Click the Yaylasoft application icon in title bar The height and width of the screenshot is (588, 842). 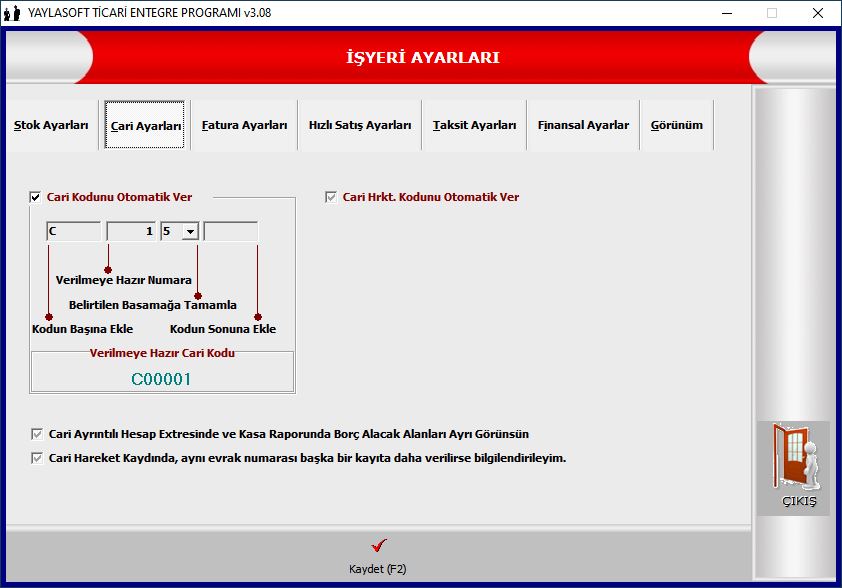click(x=12, y=13)
